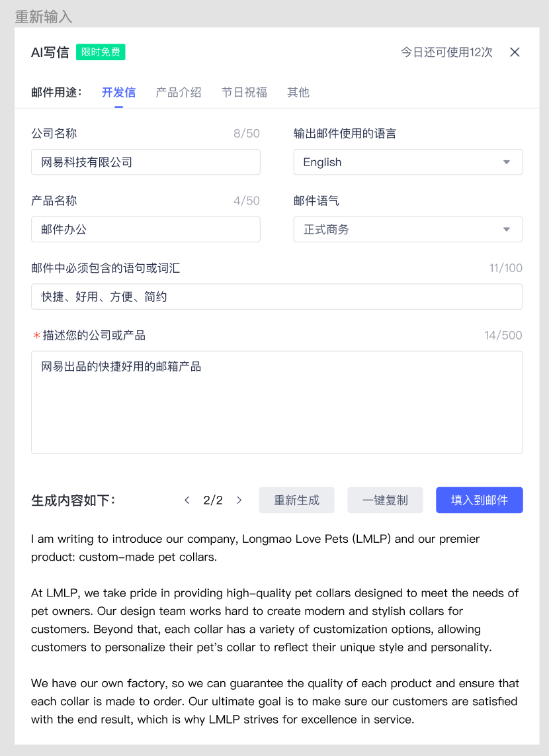Click the company description text area
The width and height of the screenshot is (549, 756).
click(276, 402)
